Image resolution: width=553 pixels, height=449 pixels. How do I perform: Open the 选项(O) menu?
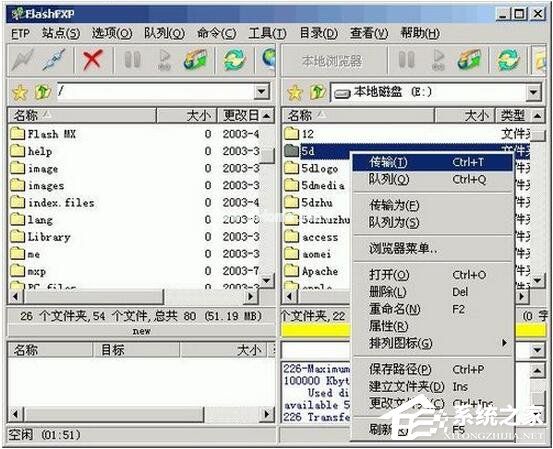pyautogui.click(x=112, y=34)
